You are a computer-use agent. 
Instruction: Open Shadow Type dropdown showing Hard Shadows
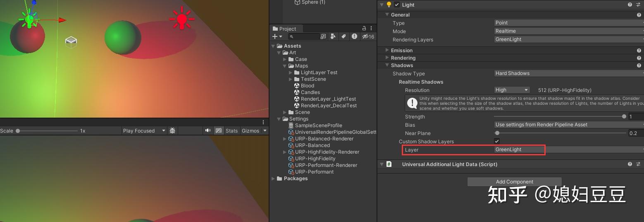click(569, 73)
